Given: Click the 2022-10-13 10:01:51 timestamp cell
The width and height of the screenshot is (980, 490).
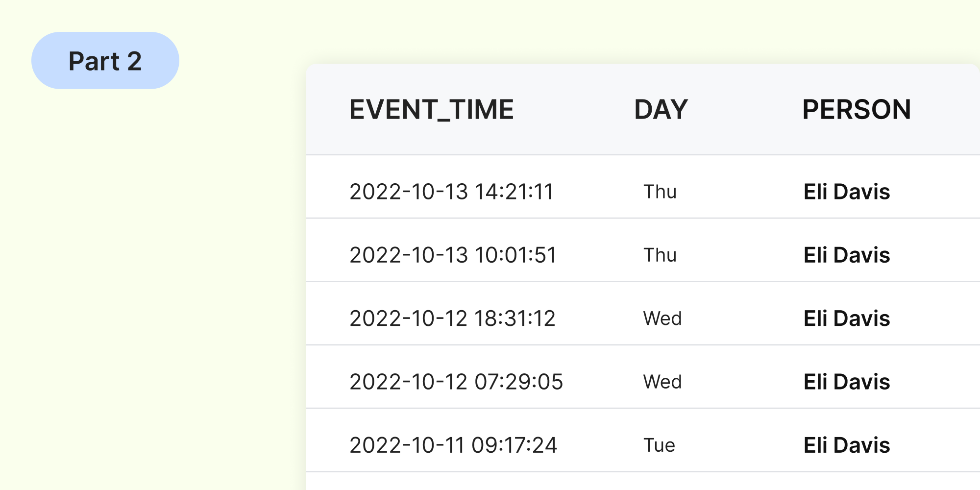Looking at the screenshot, I should coord(453,255).
